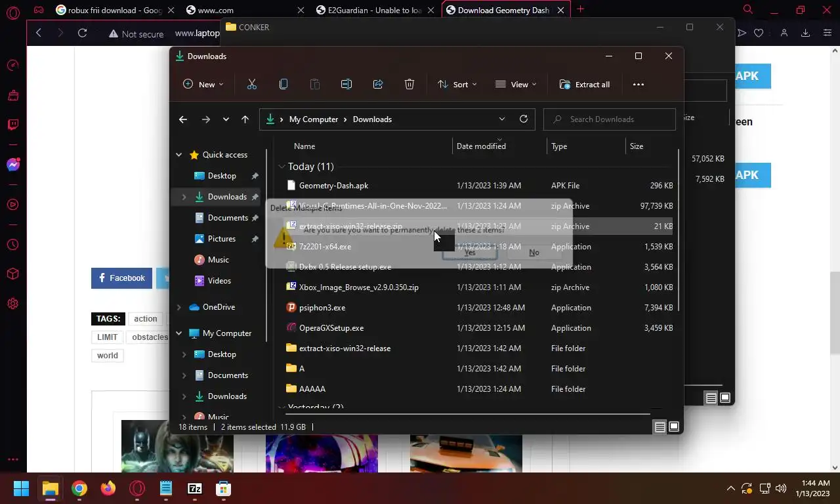Click the Share icon in Downloads toolbar
This screenshot has width=840, height=504.
click(x=378, y=84)
